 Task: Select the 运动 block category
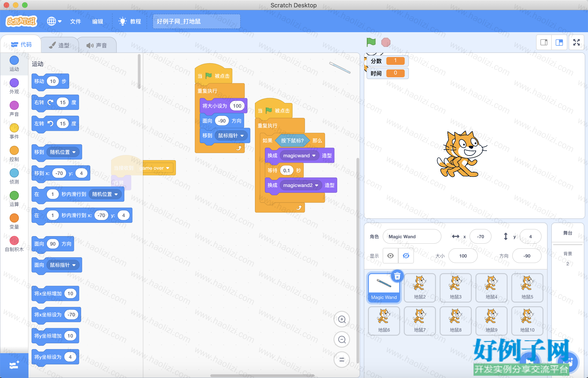tap(14, 64)
